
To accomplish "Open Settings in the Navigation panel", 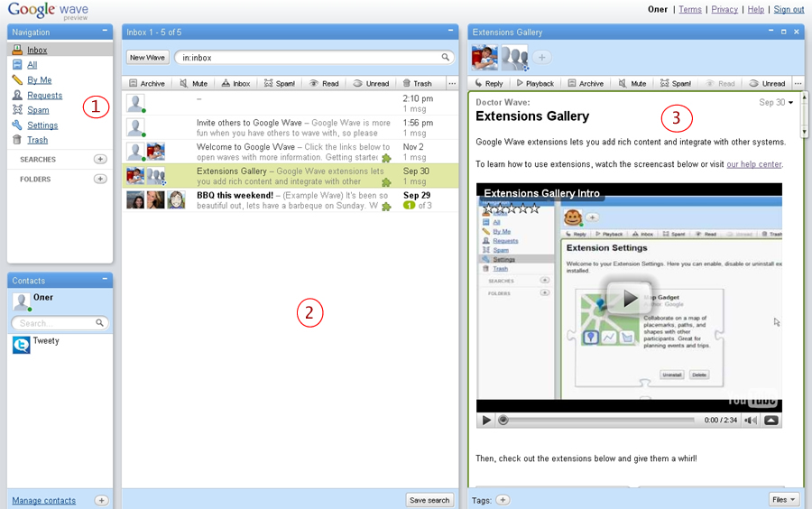I will pos(42,125).
